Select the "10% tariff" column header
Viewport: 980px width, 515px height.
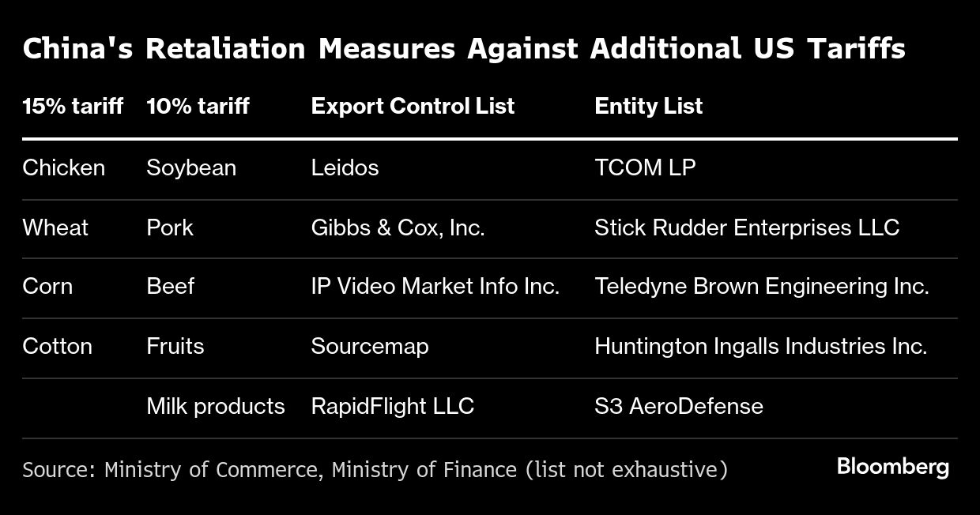pos(198,107)
